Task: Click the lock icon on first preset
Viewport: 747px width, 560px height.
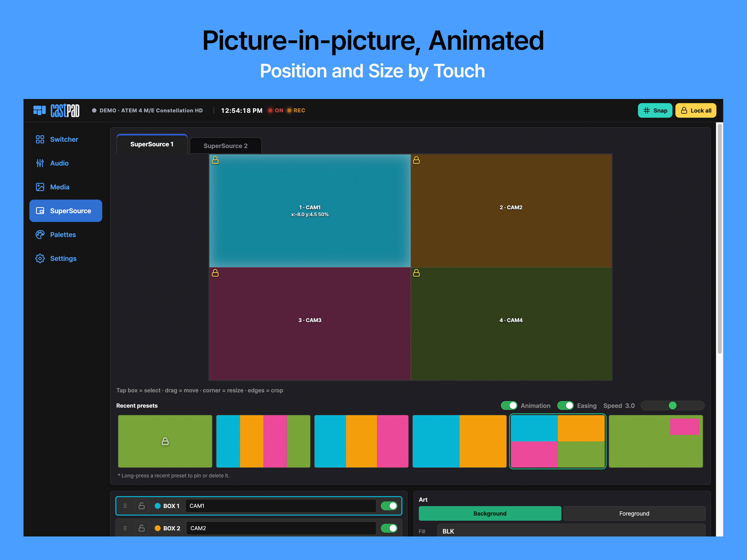Action: (x=165, y=441)
